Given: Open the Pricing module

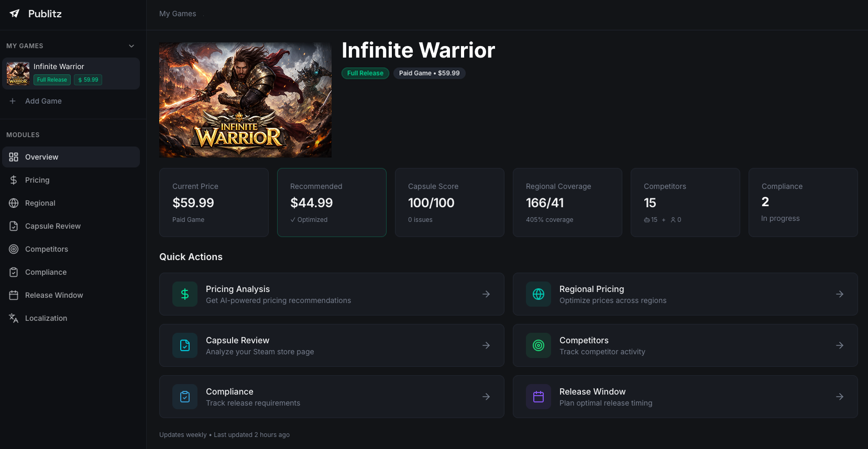Looking at the screenshot, I should coord(71,180).
